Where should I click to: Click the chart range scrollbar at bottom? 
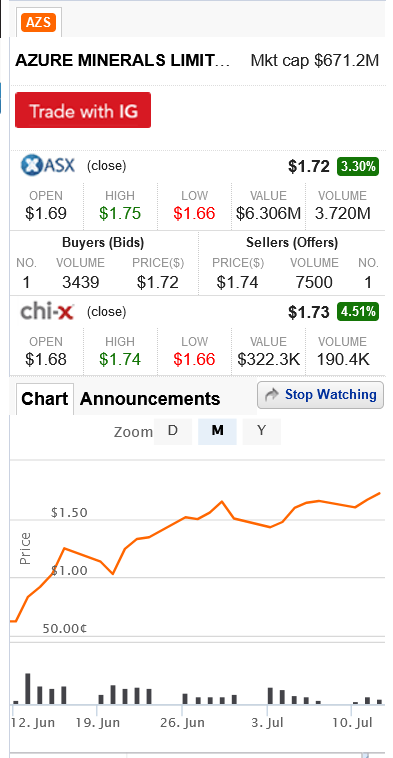[197, 755]
